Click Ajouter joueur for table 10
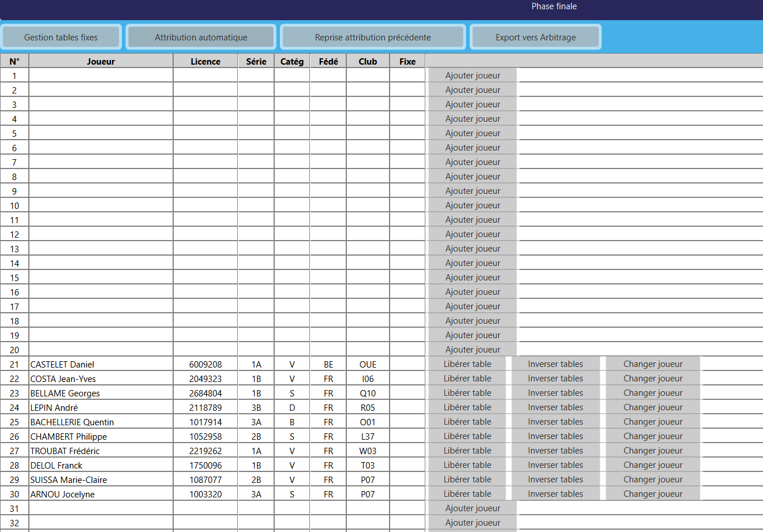 473,205
